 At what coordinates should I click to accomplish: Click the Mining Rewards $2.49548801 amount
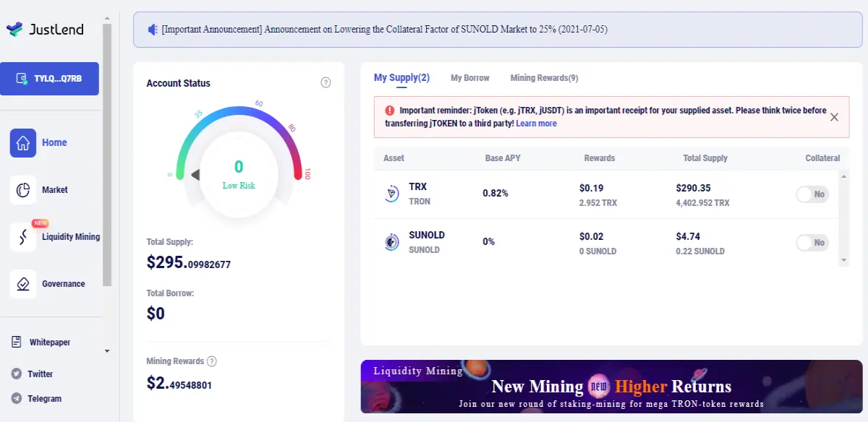click(x=179, y=384)
